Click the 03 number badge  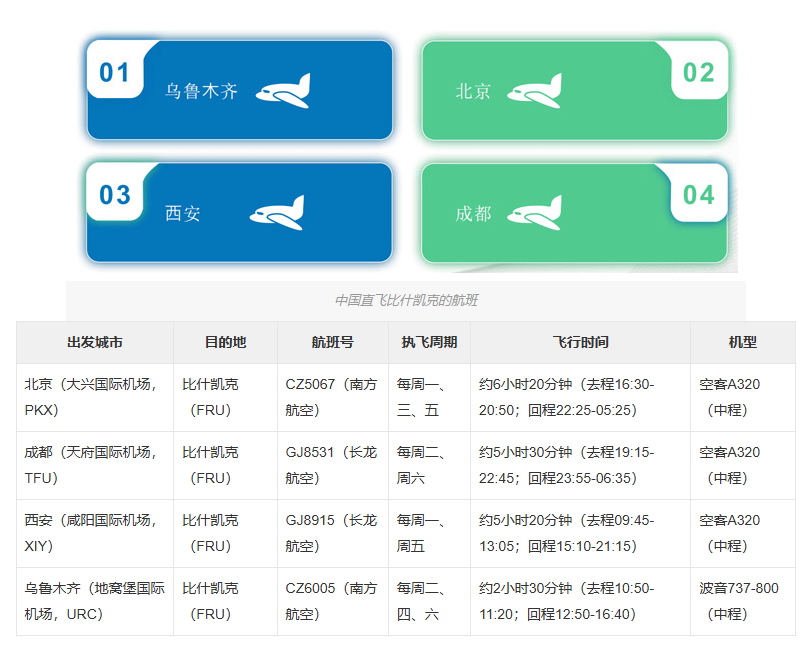(115, 195)
